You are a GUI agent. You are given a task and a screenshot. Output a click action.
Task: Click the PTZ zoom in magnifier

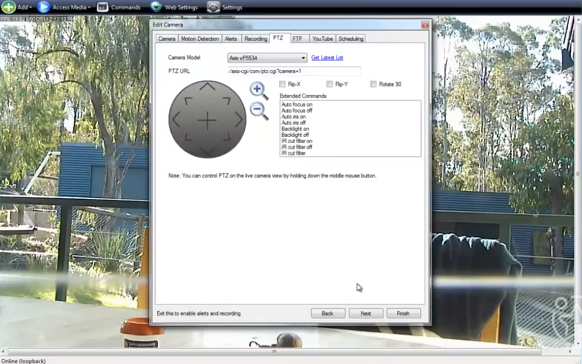(x=259, y=91)
